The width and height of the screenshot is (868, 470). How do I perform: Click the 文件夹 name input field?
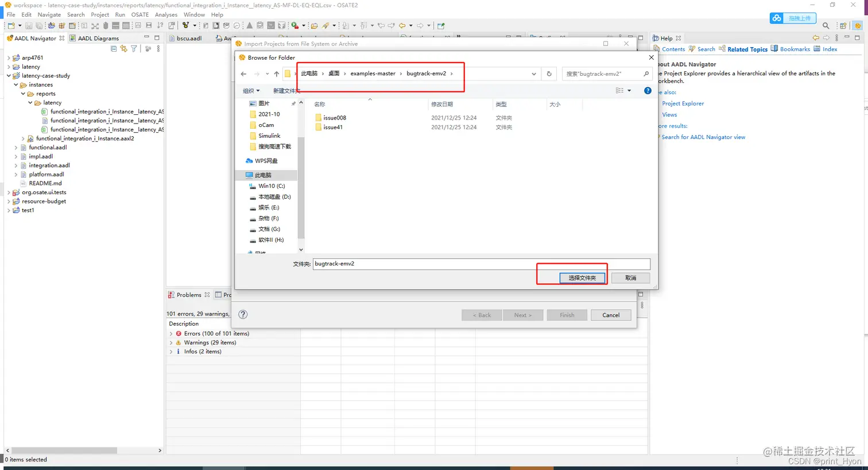482,264
